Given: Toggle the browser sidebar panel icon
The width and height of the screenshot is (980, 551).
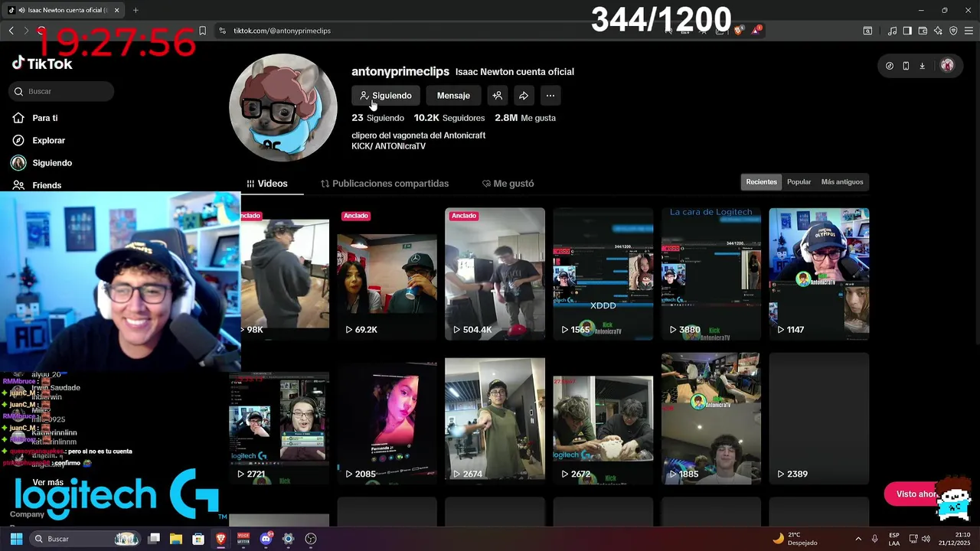Looking at the screenshot, I should 907,31.
